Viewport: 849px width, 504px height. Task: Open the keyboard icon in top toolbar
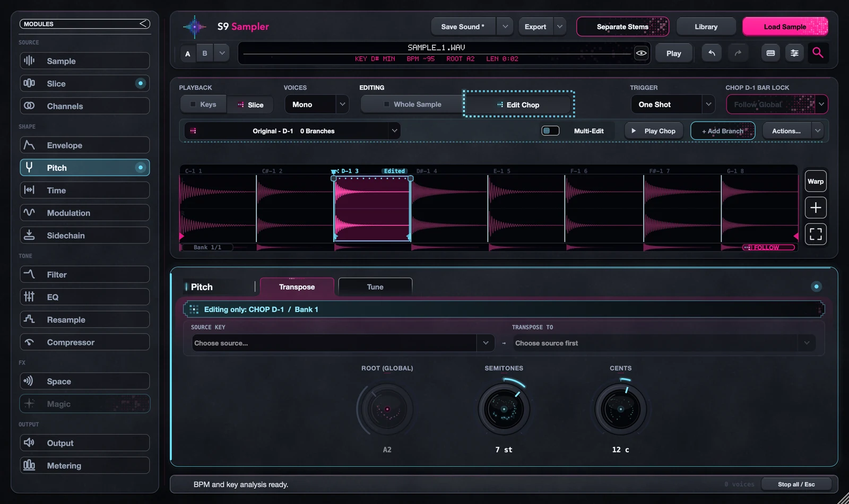coord(770,53)
